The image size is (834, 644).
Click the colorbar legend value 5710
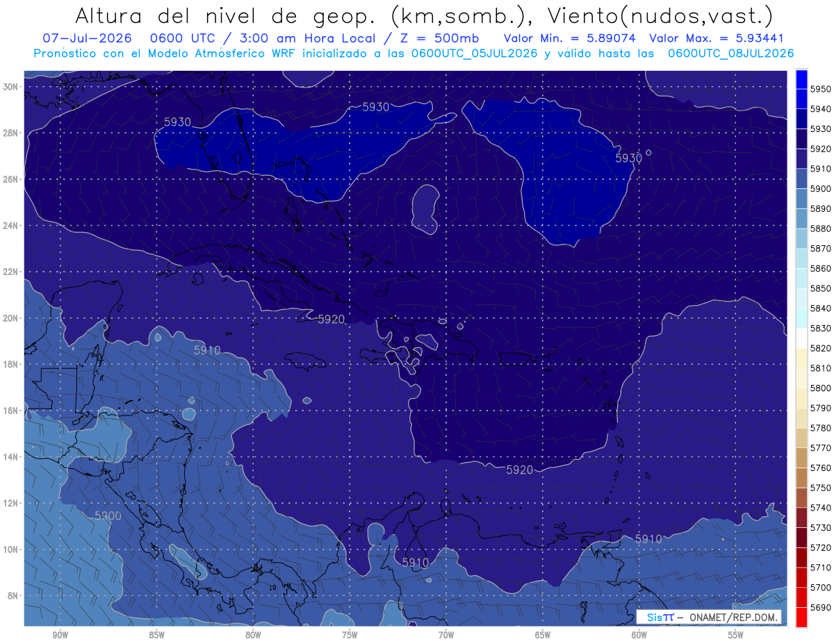point(821,568)
